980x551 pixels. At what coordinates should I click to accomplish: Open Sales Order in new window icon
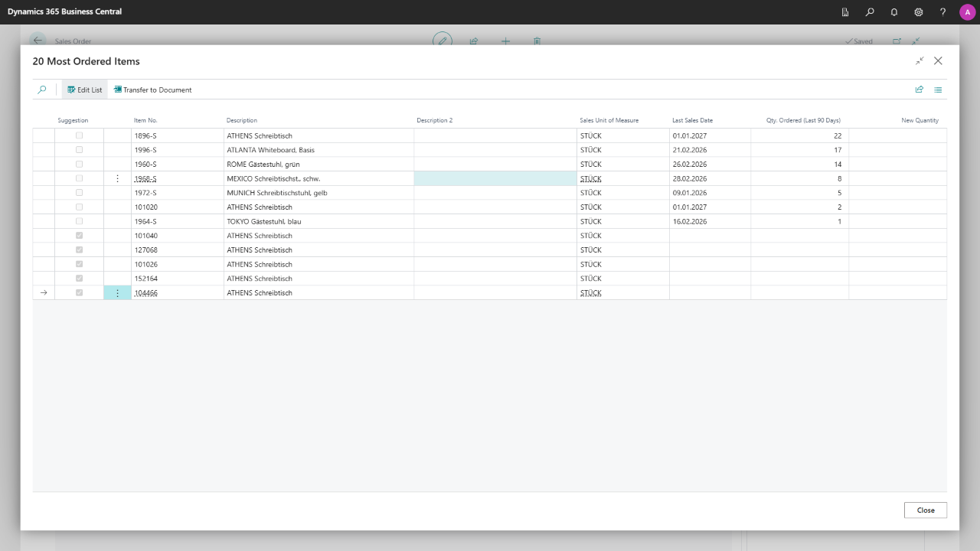point(897,41)
